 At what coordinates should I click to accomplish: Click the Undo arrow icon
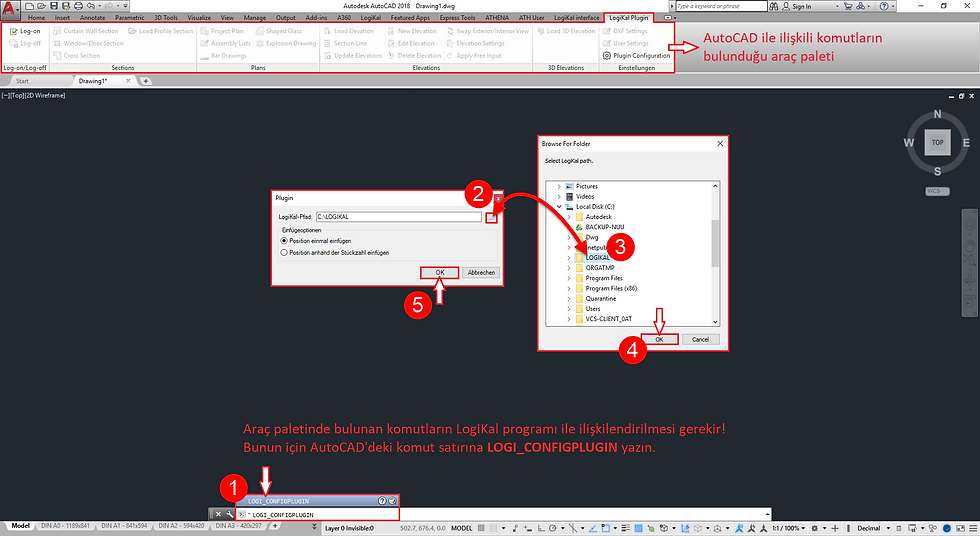click(x=91, y=6)
